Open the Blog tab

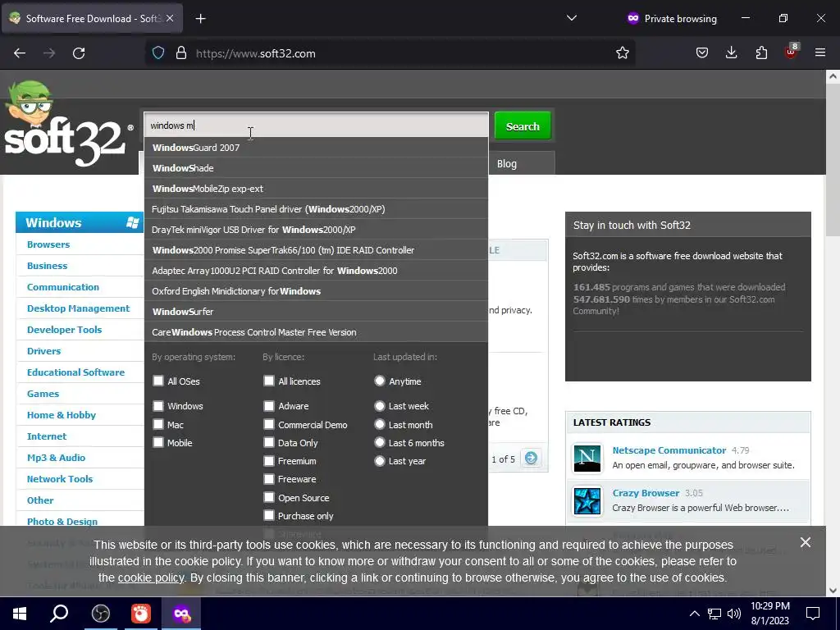coord(507,164)
